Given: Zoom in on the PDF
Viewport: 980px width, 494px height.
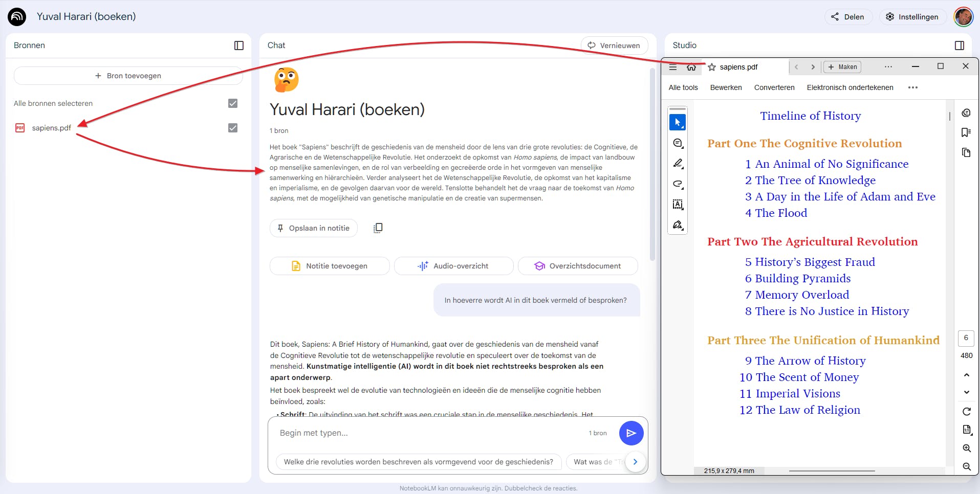Looking at the screenshot, I should [967, 448].
